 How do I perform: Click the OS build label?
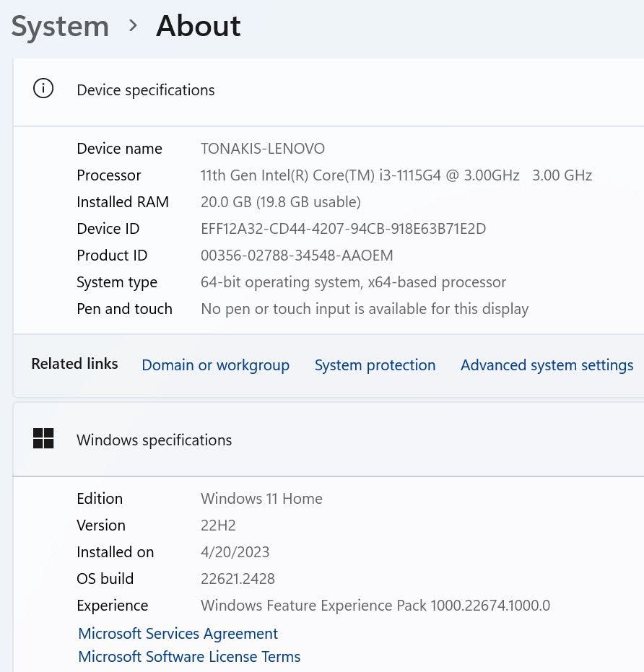(x=105, y=579)
